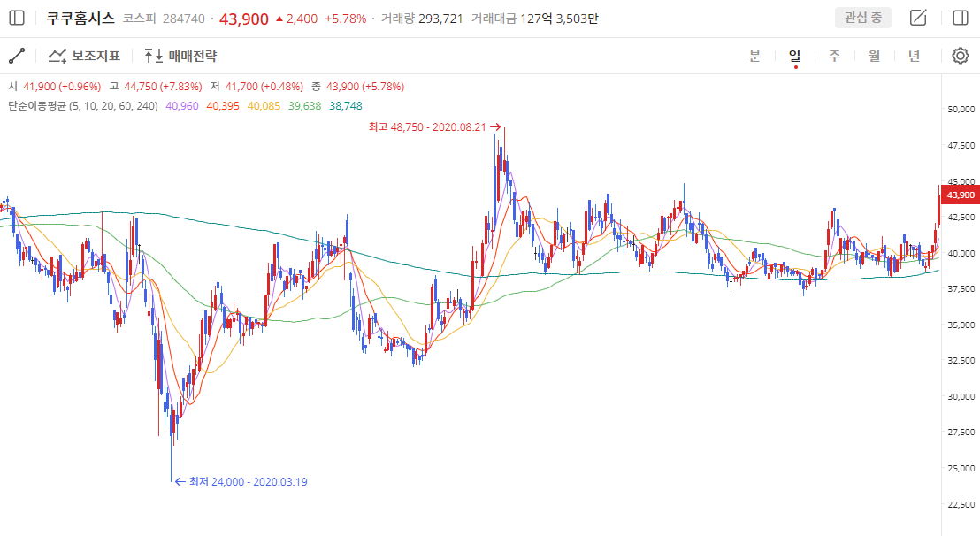Click the teal 38,748 moving average value
The image size is (980, 536).
[346, 105]
